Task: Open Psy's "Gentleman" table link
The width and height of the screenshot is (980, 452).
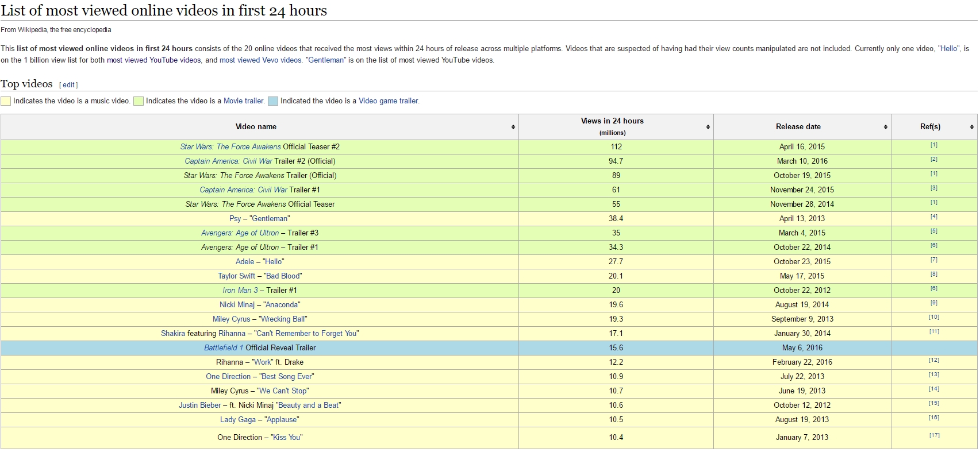Action: point(270,219)
